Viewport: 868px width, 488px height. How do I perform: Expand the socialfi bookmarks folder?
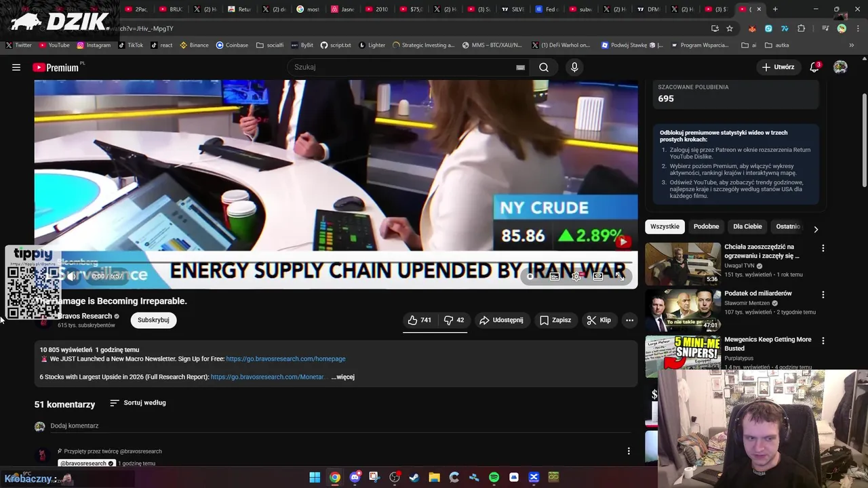coord(270,45)
